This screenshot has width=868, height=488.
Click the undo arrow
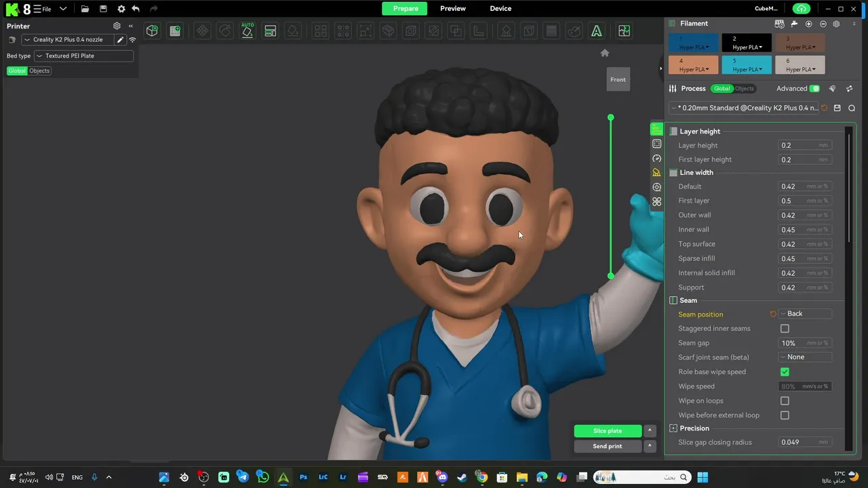(x=136, y=9)
